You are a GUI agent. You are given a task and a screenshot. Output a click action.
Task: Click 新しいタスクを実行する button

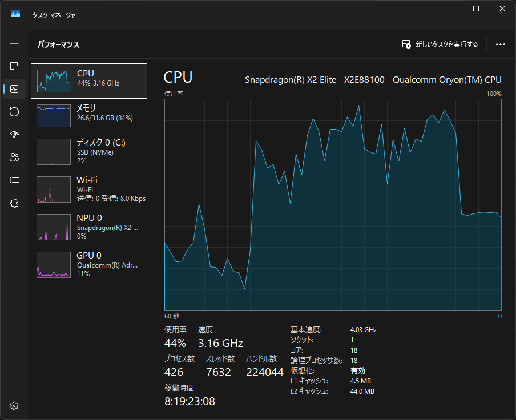coord(440,44)
